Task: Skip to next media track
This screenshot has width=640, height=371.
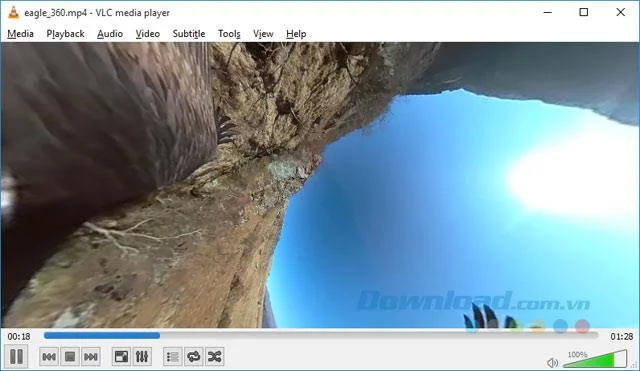Action: tap(91, 357)
